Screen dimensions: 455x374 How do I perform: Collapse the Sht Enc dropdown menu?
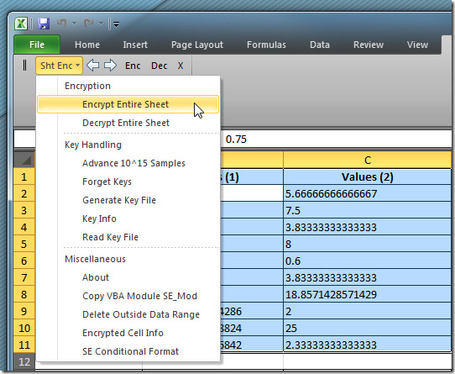59,65
